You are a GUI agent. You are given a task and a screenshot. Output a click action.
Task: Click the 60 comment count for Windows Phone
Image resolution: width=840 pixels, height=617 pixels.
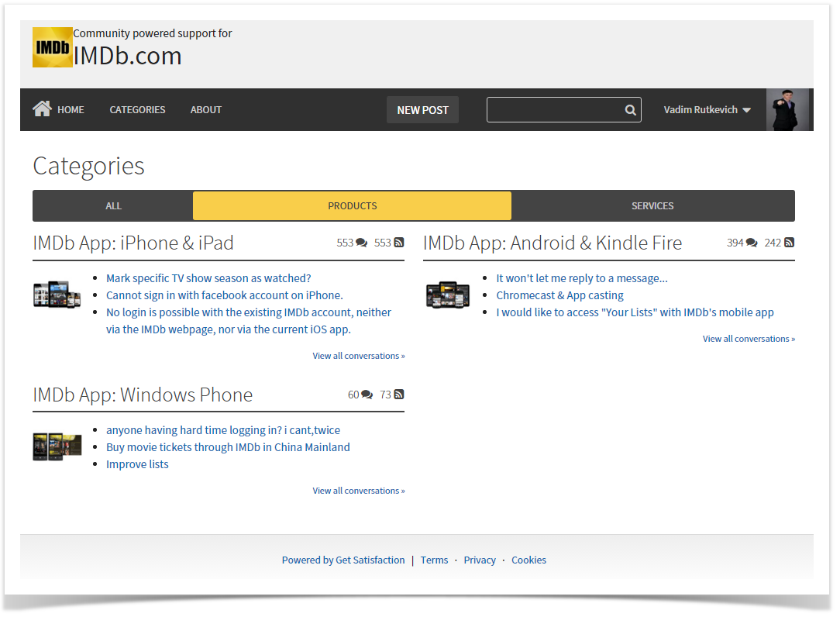click(x=353, y=395)
